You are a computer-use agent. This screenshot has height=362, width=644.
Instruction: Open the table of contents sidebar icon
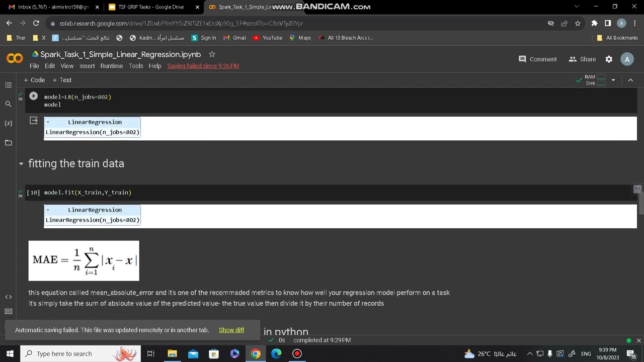pos(8,85)
